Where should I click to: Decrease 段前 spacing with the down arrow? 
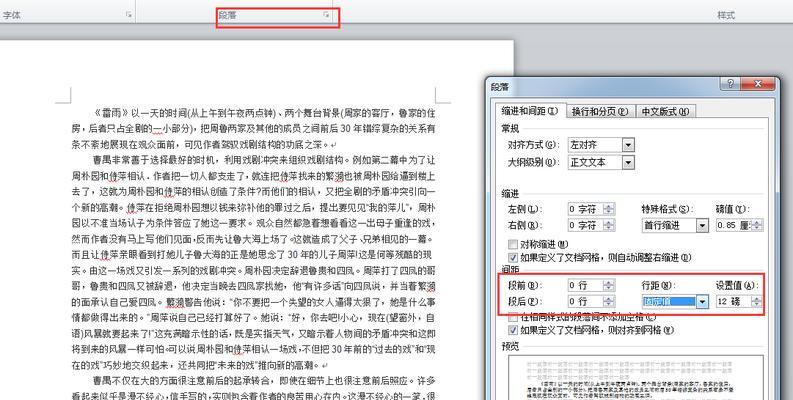pos(609,288)
